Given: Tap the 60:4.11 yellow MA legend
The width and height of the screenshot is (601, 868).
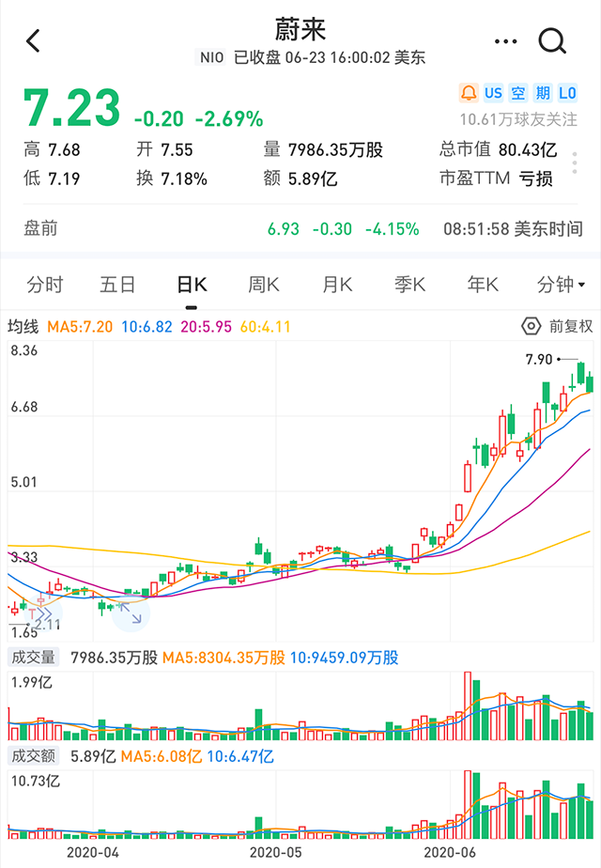Looking at the screenshot, I should coord(265,327).
